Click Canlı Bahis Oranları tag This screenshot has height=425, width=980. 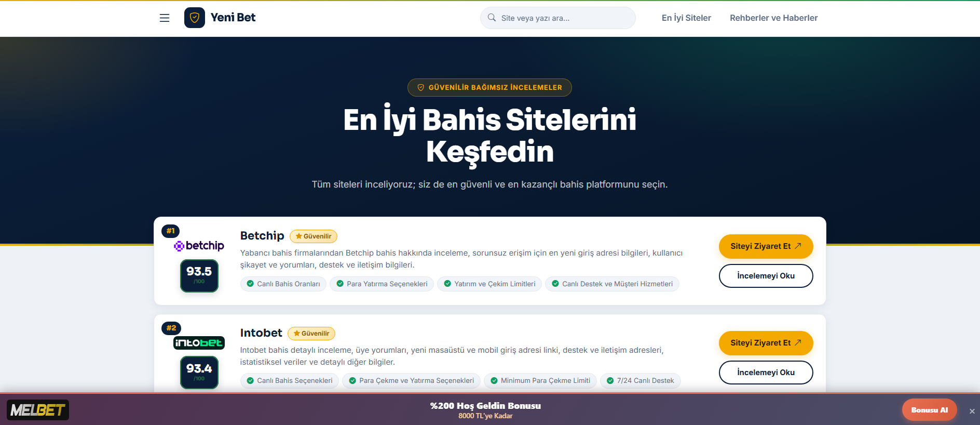pos(283,284)
